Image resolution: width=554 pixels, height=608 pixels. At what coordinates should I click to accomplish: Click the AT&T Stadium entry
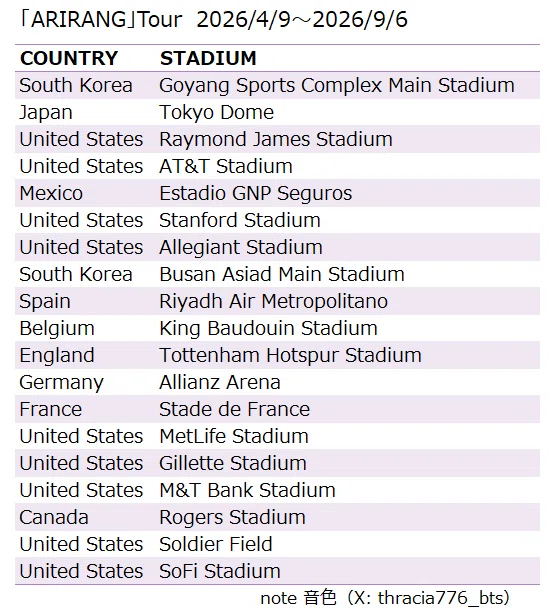(226, 166)
